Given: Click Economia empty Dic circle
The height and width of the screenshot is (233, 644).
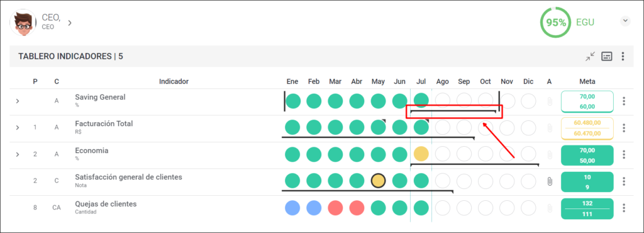Looking at the screenshot, I should click(528, 154).
